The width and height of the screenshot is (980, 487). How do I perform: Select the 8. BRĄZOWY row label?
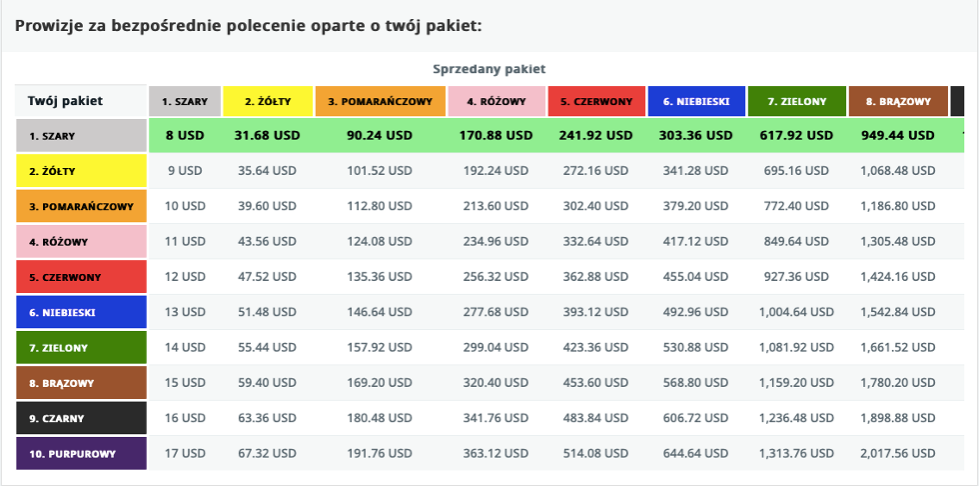[x=81, y=383]
